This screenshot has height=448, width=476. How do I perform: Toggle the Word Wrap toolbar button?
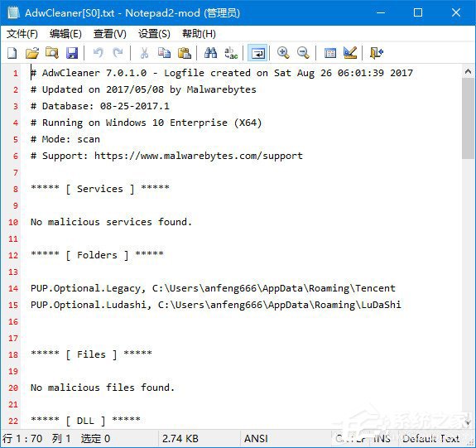coord(257,53)
